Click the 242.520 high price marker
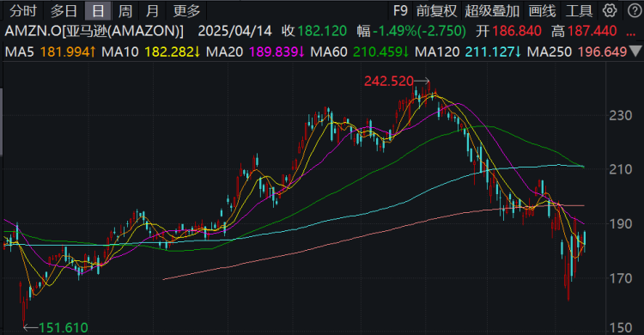 (388, 81)
